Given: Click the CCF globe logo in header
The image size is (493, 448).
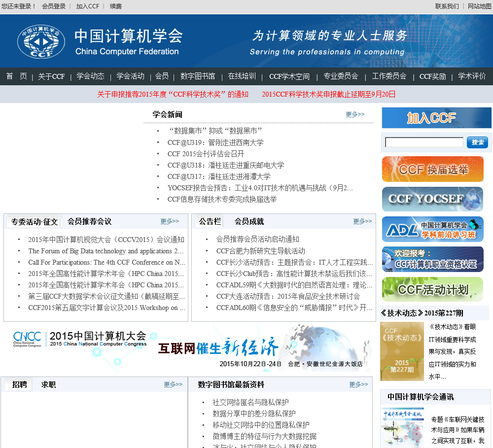Looking at the screenshot, I should point(41,41).
